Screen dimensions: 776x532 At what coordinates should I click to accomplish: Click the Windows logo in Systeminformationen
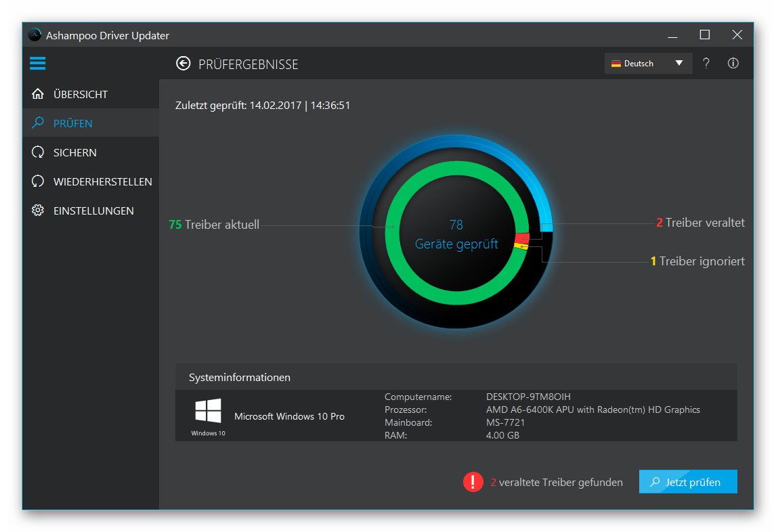coord(207,410)
